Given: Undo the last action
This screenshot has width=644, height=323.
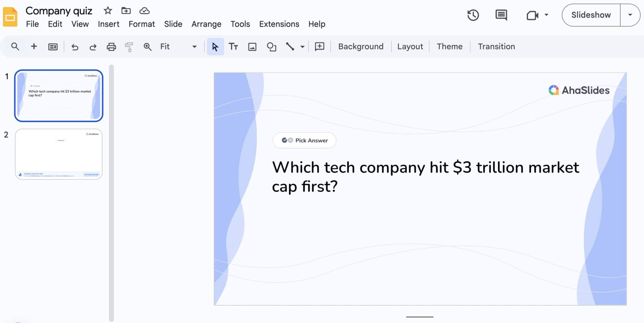Looking at the screenshot, I should (75, 46).
